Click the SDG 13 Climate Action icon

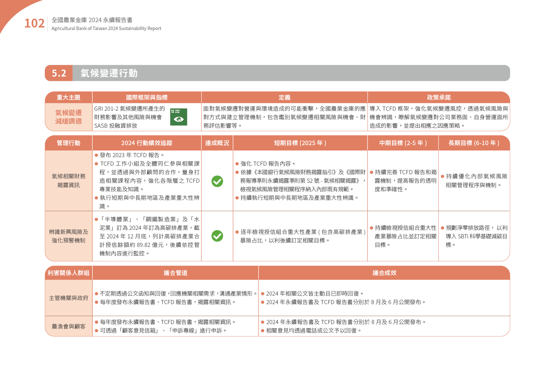pos(178,117)
